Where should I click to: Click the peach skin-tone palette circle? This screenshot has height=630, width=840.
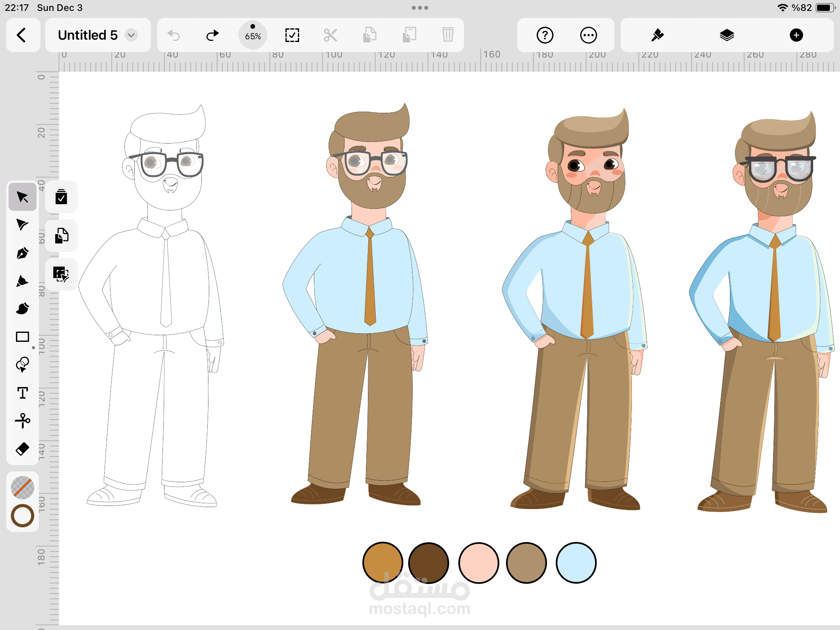479,563
